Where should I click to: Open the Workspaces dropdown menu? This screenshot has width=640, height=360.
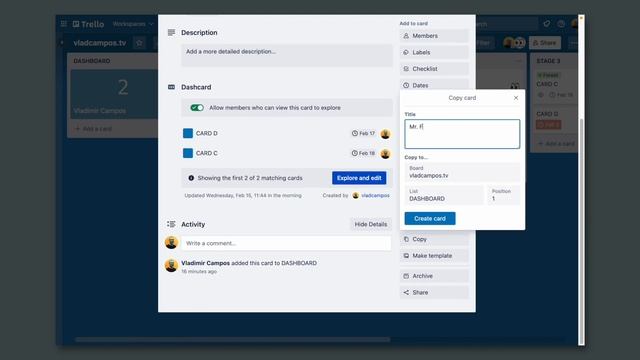coord(133,24)
